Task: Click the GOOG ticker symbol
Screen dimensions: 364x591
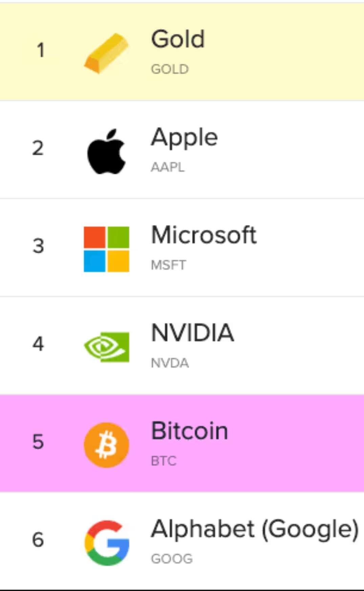Action: [x=172, y=559]
